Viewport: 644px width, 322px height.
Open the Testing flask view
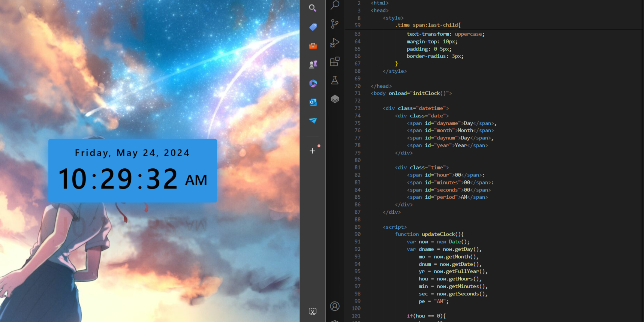point(335,80)
